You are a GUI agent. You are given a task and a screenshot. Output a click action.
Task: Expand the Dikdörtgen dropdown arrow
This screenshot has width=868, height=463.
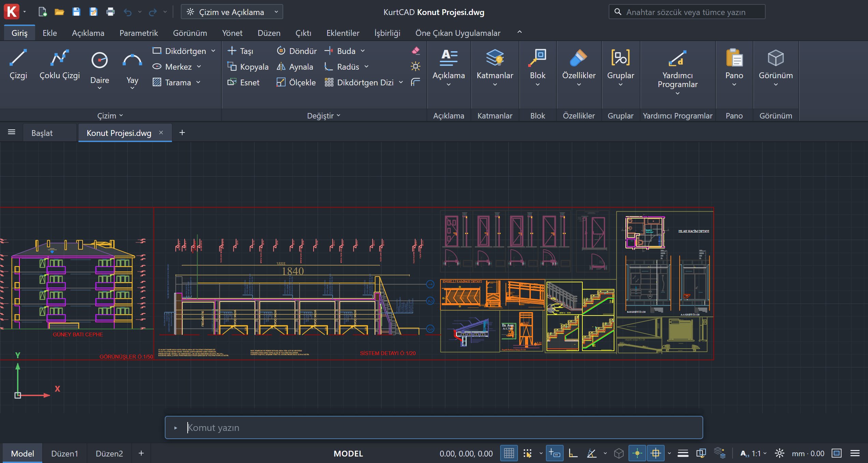213,51
